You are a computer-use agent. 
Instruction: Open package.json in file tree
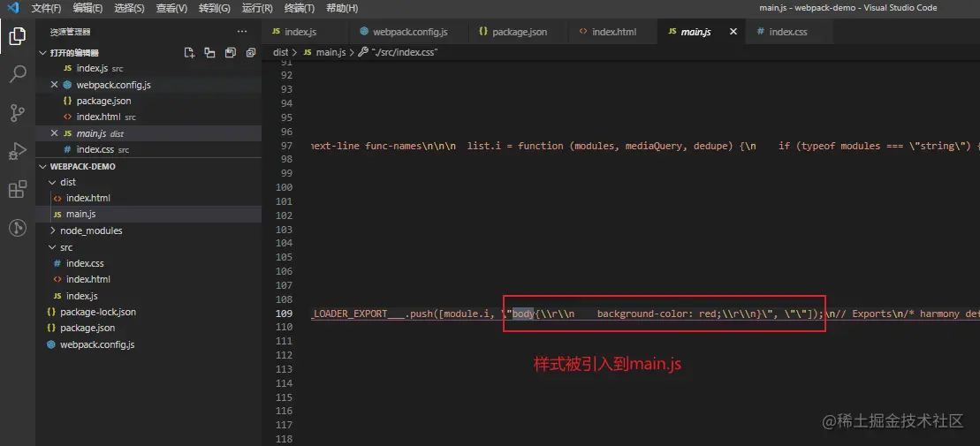coord(148,329)
